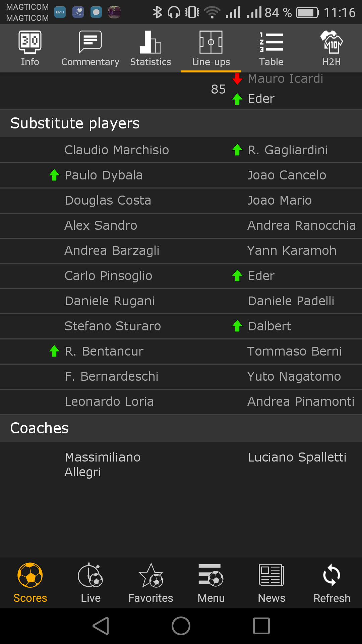Switch to the Statistics tab
Viewport: 362px width, 644px height.
tap(150, 48)
